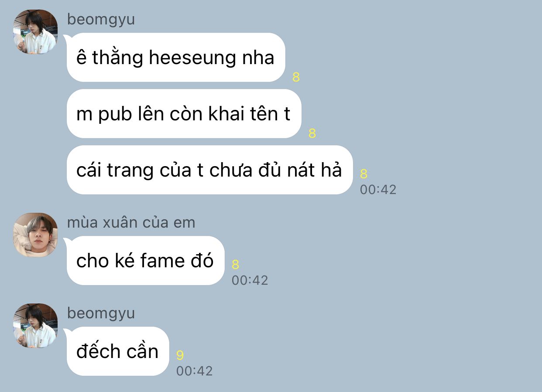This screenshot has height=392, width=542.
Task: Click the read count 8 next to 'ê thằng heeseung nha'
Action: pyautogui.click(x=296, y=78)
